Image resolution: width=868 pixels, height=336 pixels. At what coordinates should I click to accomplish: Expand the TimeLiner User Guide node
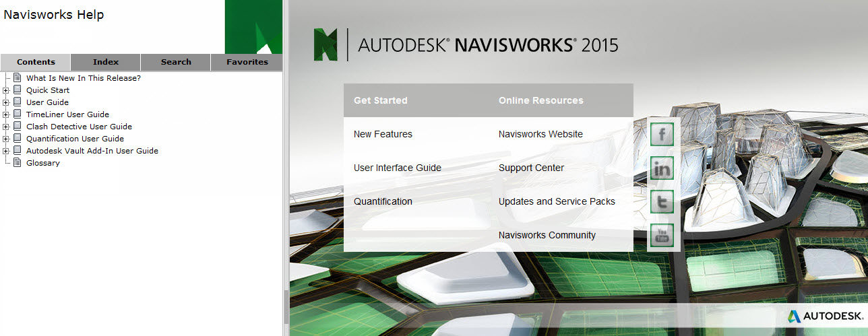[x=6, y=114]
